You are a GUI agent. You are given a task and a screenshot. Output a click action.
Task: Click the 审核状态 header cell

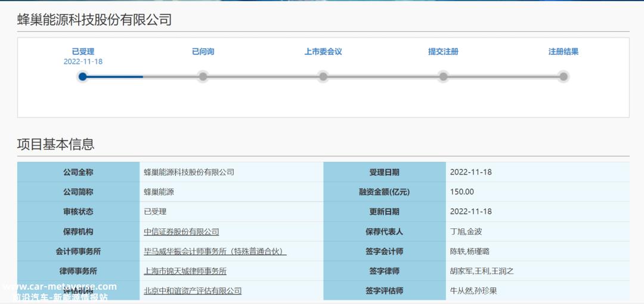79,212
